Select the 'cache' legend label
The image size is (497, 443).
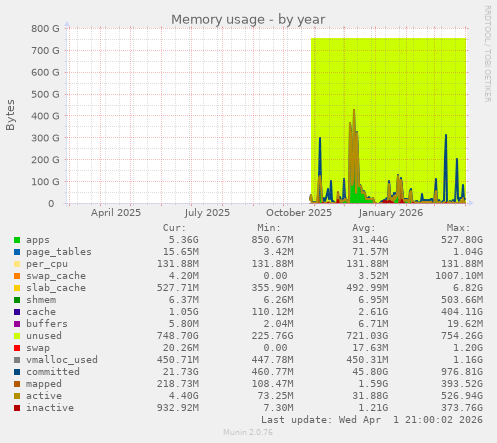pos(41,312)
